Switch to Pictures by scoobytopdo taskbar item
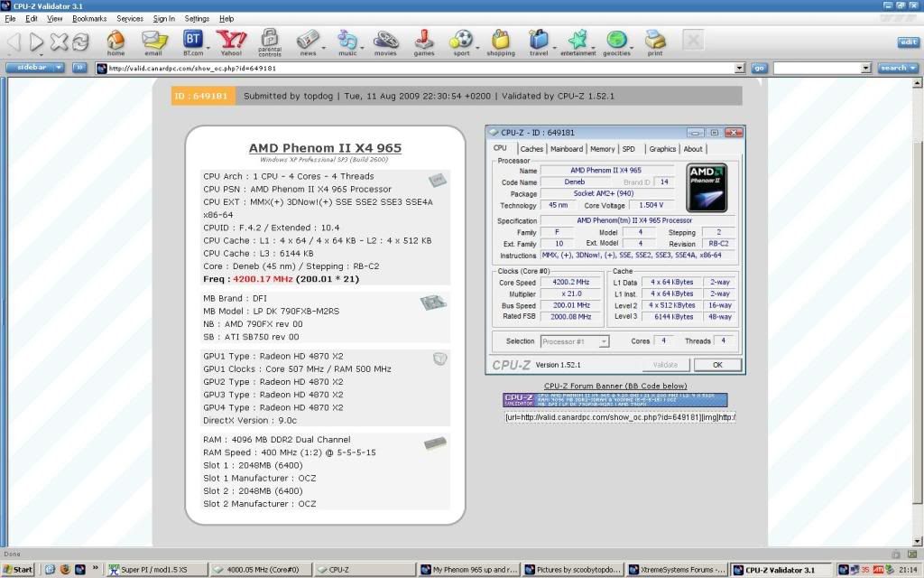 point(573,570)
